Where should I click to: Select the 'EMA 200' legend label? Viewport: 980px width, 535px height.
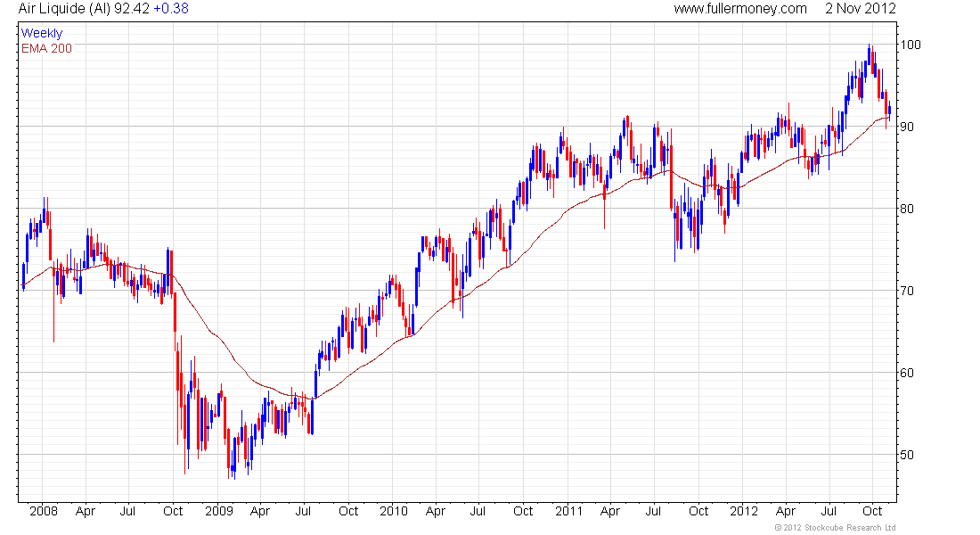pyautogui.click(x=47, y=48)
